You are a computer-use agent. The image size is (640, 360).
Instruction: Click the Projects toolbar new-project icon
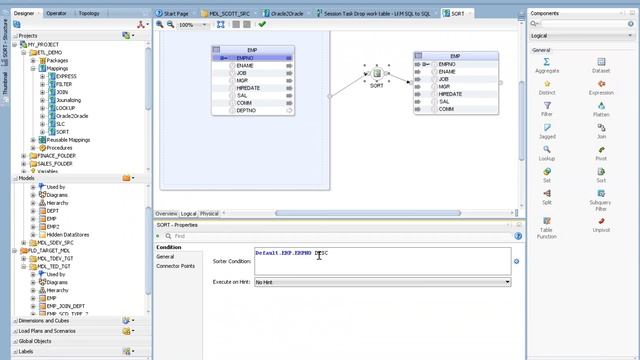click(x=127, y=36)
